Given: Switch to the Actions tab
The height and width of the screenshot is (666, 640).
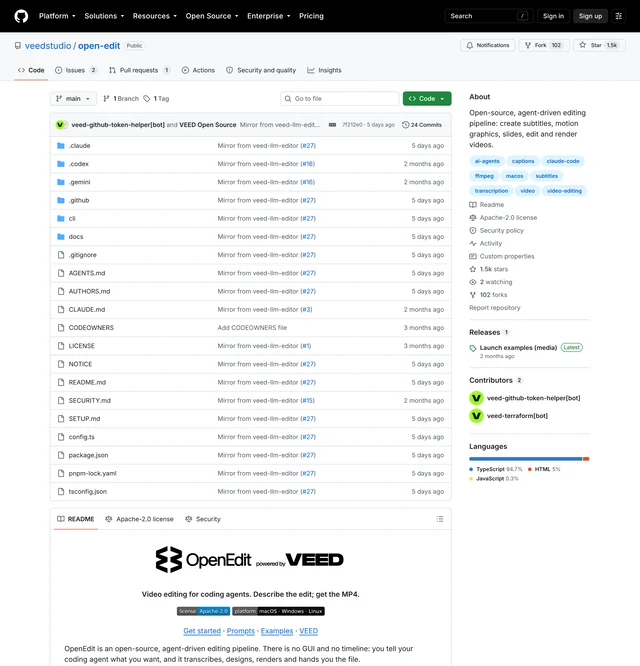Looking at the screenshot, I should point(198,71).
